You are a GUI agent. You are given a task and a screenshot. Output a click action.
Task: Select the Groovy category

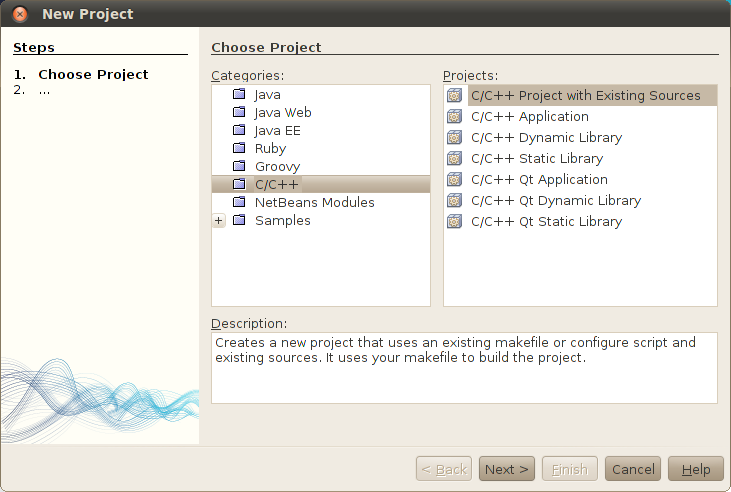tap(277, 166)
